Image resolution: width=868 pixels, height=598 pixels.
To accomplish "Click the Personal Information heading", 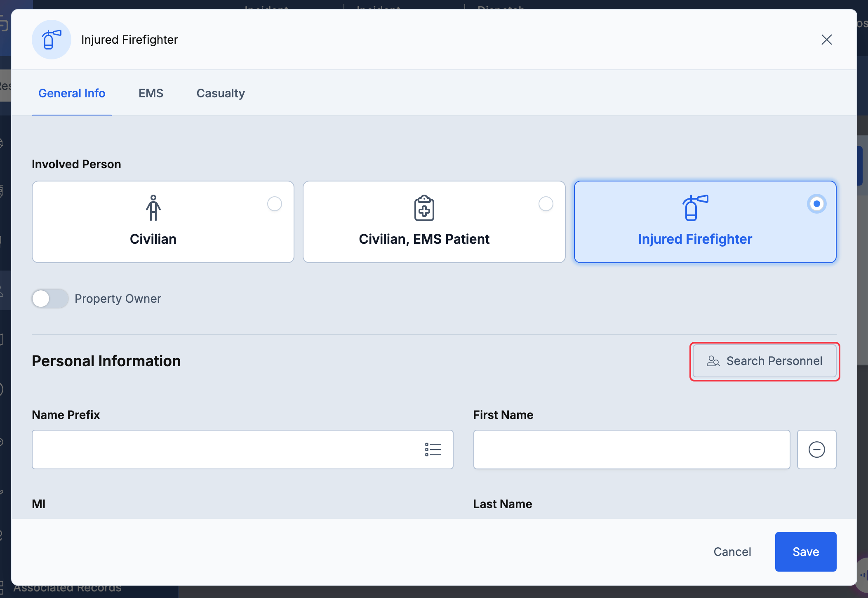I will [x=106, y=361].
